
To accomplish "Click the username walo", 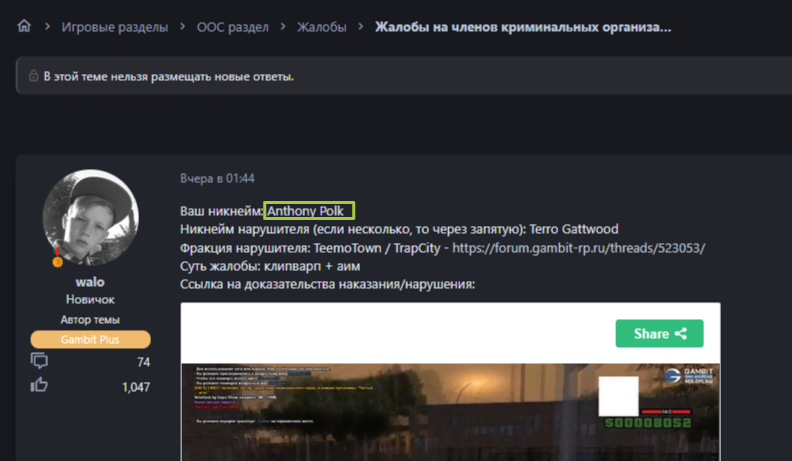I will 90,282.
